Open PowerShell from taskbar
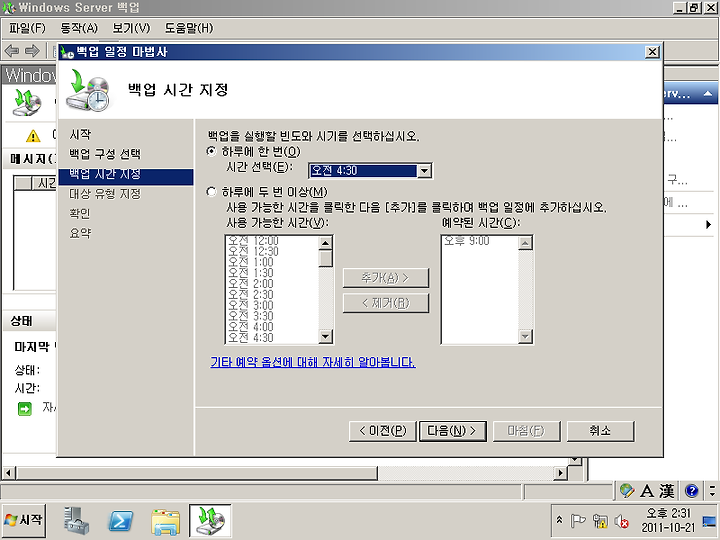Viewport: 720px width, 540px height. click(120, 521)
